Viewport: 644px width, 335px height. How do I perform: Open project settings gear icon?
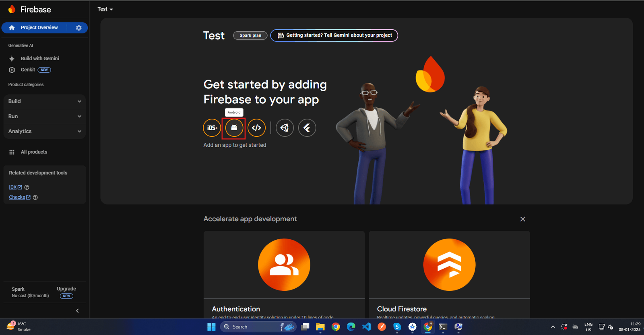(x=79, y=28)
